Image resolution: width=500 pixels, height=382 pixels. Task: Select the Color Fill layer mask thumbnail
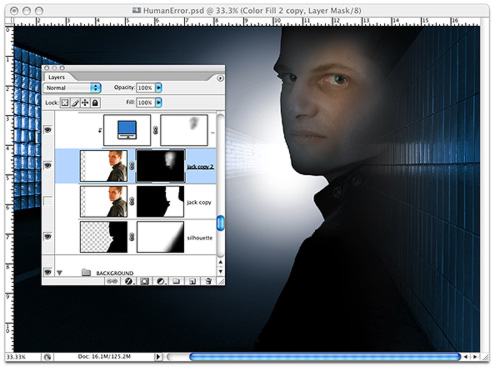184,131
